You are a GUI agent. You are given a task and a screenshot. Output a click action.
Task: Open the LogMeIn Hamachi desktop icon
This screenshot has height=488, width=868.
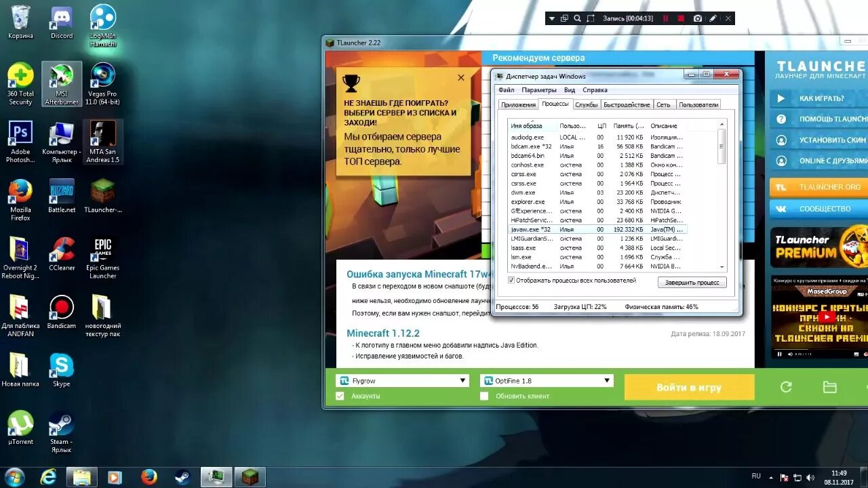point(102,26)
